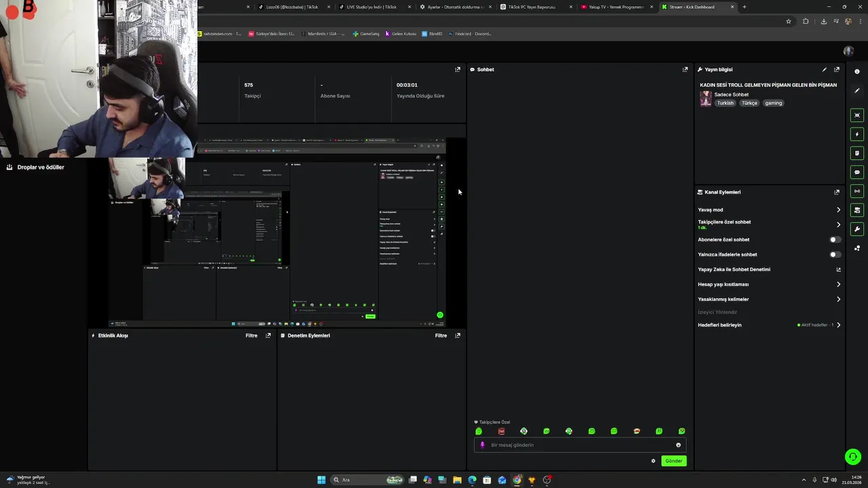Toggle Yalnızca ifadelerle sohbet switch

pyautogui.click(x=835, y=255)
